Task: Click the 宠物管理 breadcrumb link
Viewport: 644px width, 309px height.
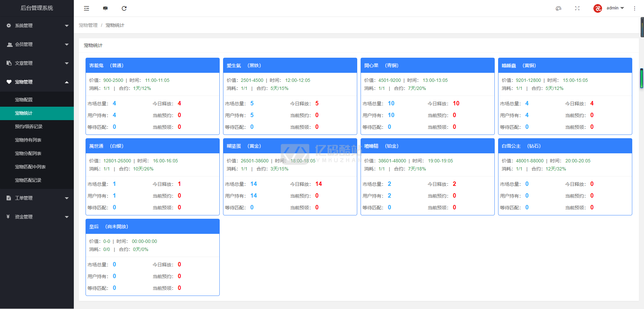Action: pyautogui.click(x=88, y=25)
